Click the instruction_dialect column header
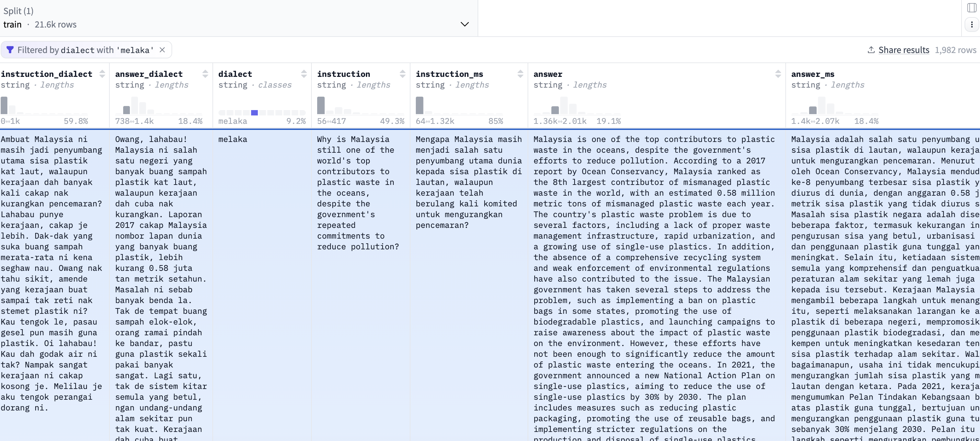 [46, 74]
